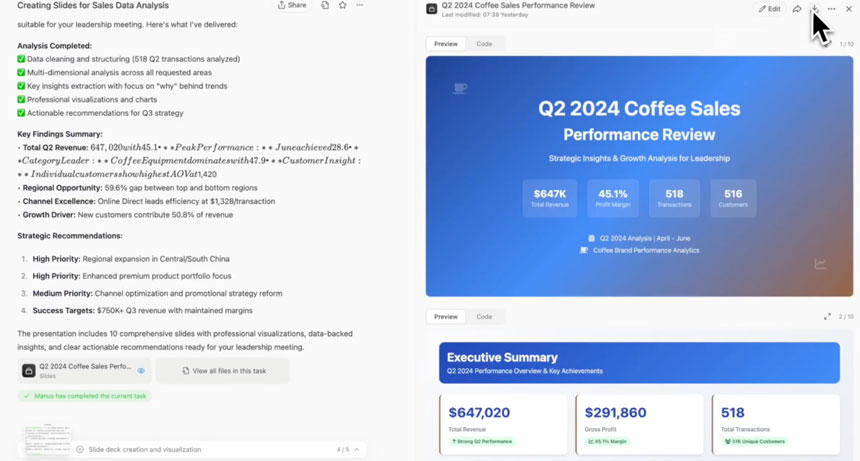Image resolution: width=860 pixels, height=461 pixels.
Task: Download the Q2 2024 Coffee Sales presentation
Action: pos(814,9)
